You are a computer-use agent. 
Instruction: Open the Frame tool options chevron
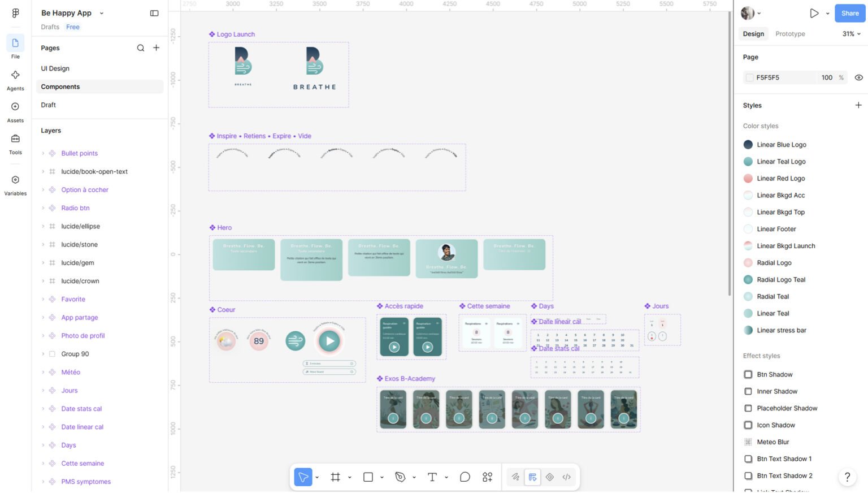[x=349, y=477]
